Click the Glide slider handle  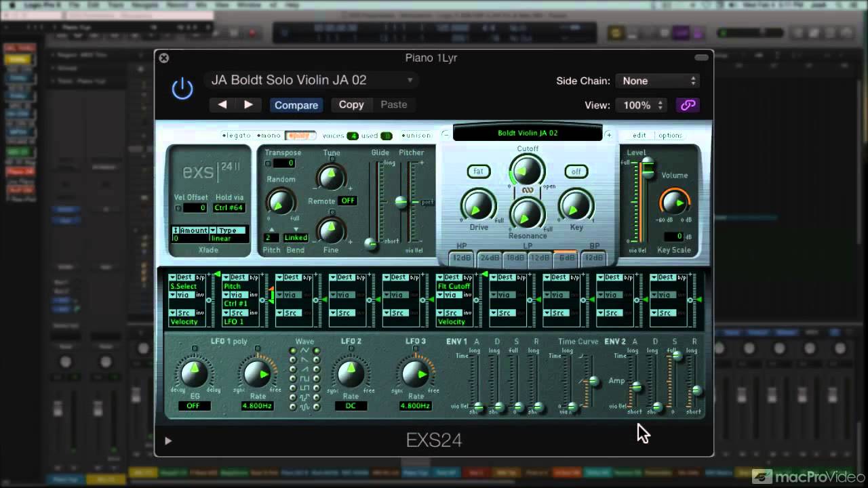[x=370, y=243]
